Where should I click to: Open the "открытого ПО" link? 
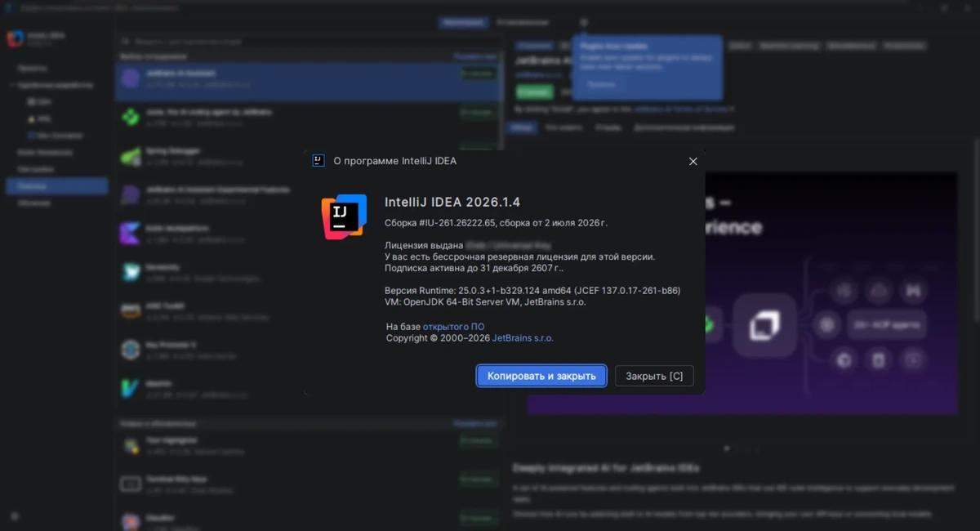coord(453,327)
